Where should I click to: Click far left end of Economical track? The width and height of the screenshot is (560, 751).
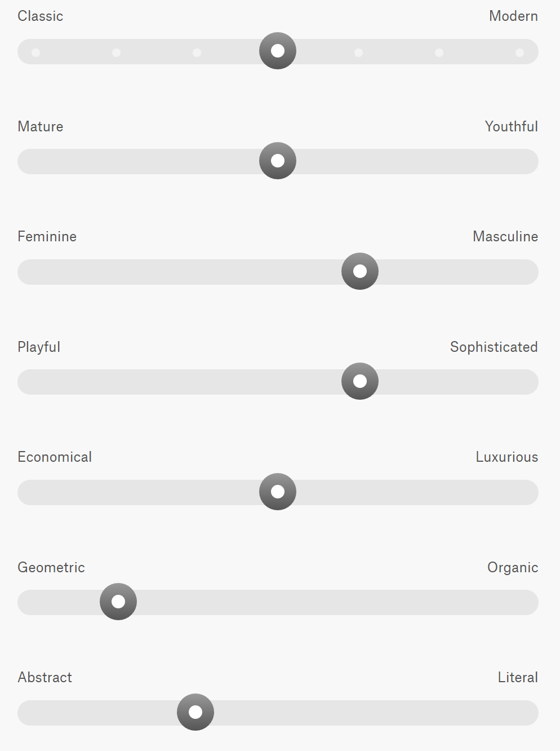[x=29, y=492]
